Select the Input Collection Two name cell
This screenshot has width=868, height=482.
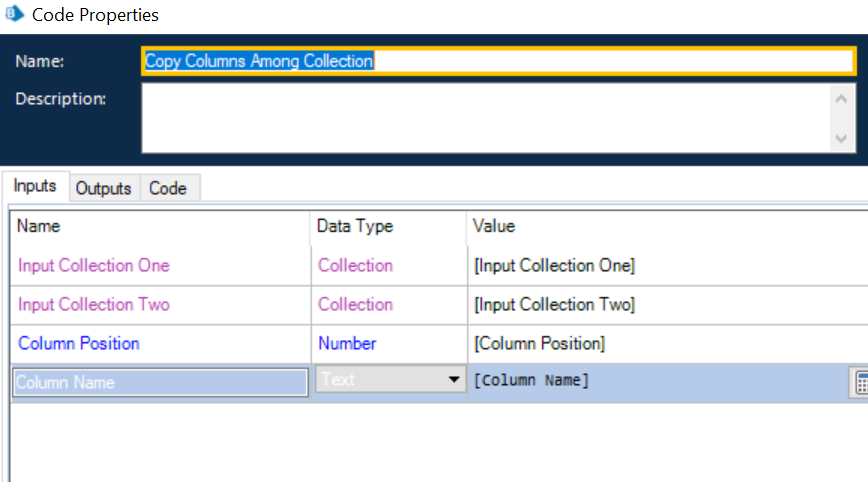pyautogui.click(x=160, y=305)
